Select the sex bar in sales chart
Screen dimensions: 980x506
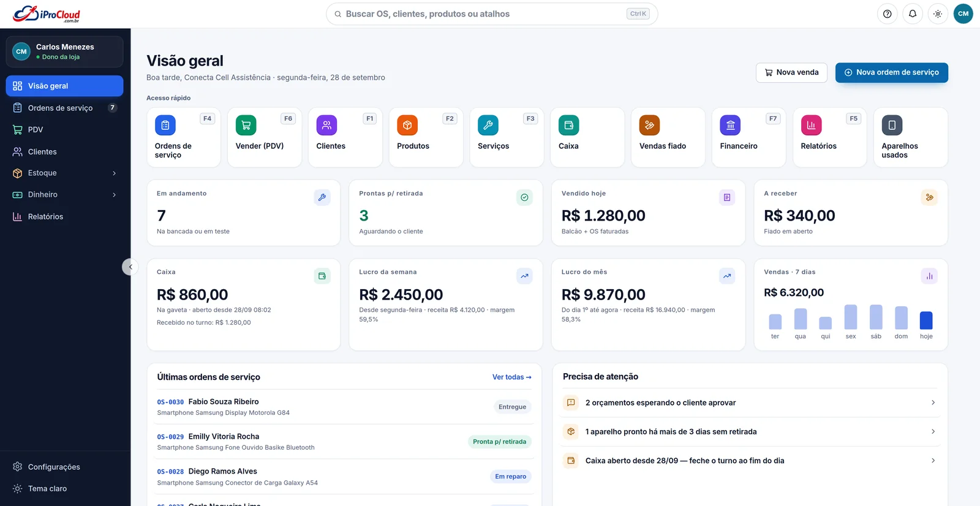point(851,317)
